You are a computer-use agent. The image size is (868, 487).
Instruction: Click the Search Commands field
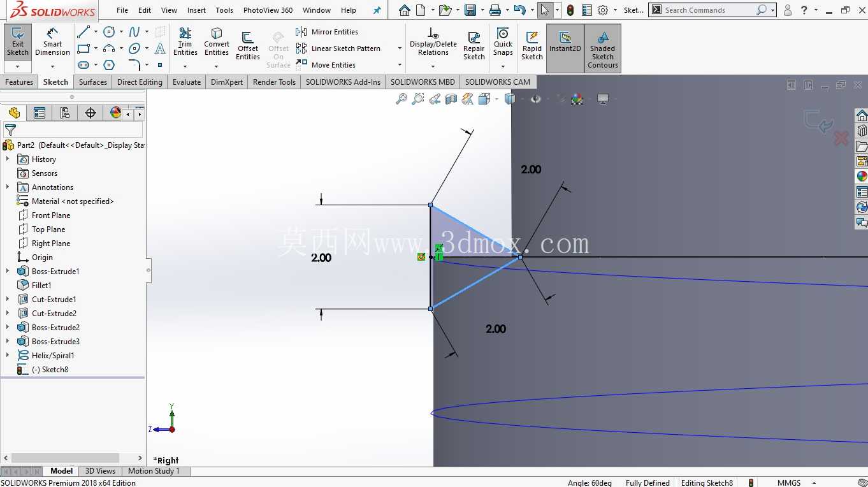pos(709,10)
